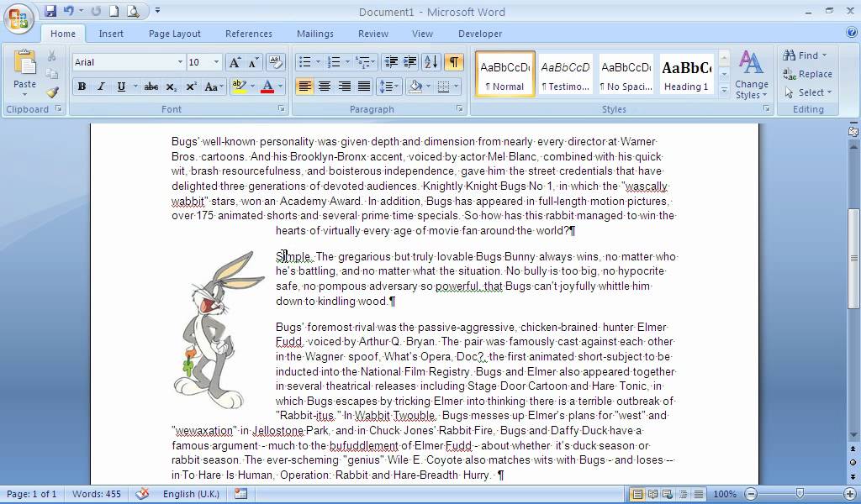Apply superscript formatting
The height and width of the screenshot is (504, 861).
[191, 87]
